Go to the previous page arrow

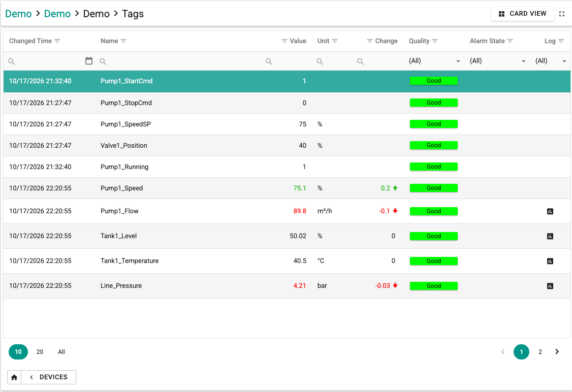click(x=503, y=352)
